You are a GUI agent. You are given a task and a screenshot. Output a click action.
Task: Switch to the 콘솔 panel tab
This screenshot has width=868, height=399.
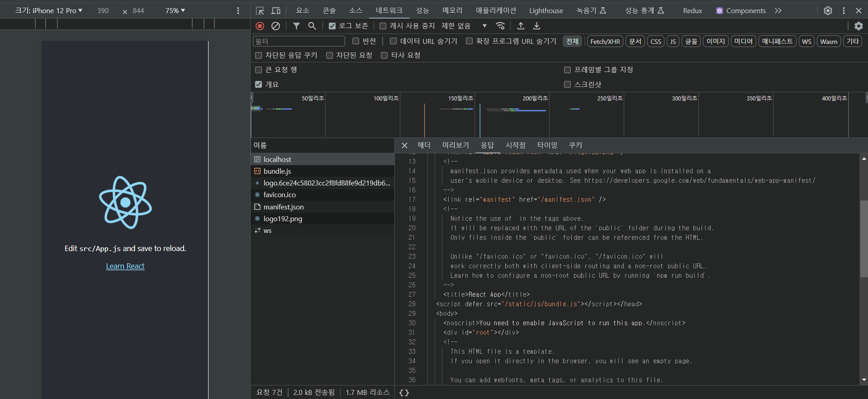[x=329, y=10]
